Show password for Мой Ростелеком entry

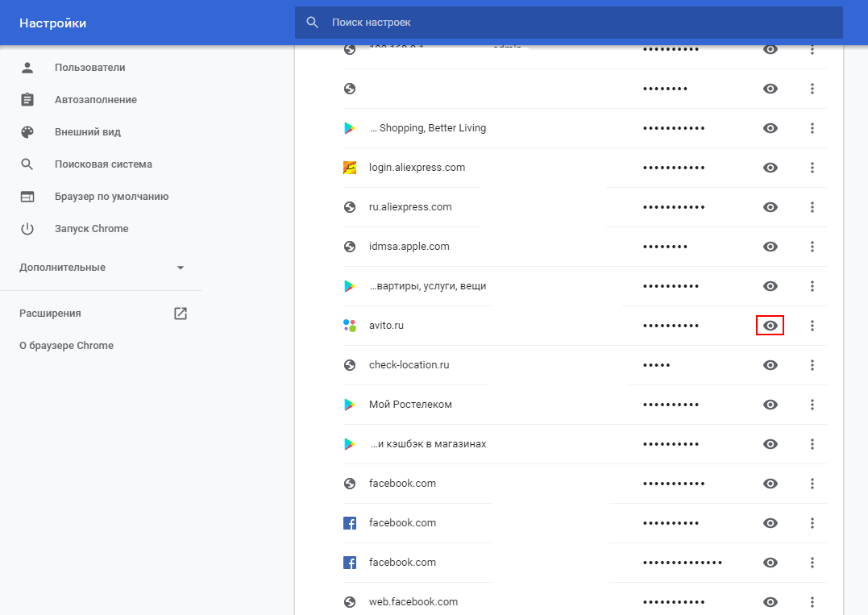[x=770, y=405]
